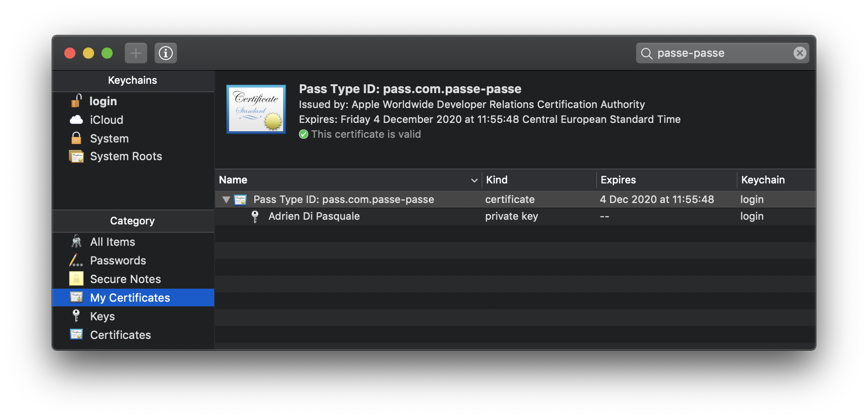
Task: Click the 'Issued by: Apple Worldwide' line
Action: (472, 105)
